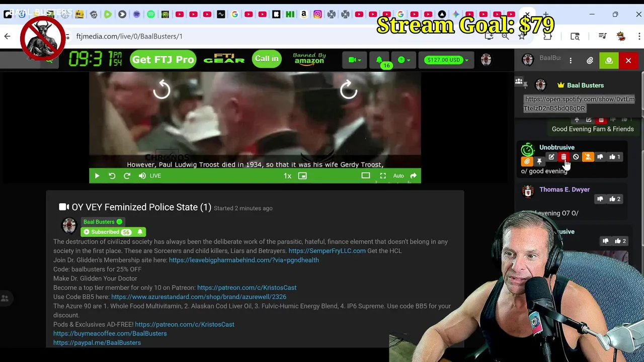
Task: Click the green tip money icon in chat
Action: (x=609, y=60)
